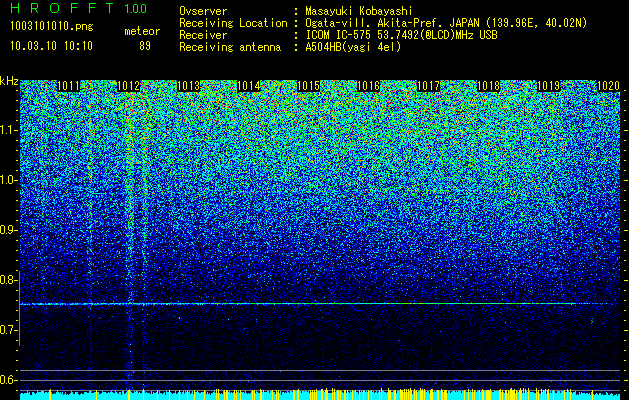Click the receiving location Ogata-vill. Akita-Pref.

[376, 23]
